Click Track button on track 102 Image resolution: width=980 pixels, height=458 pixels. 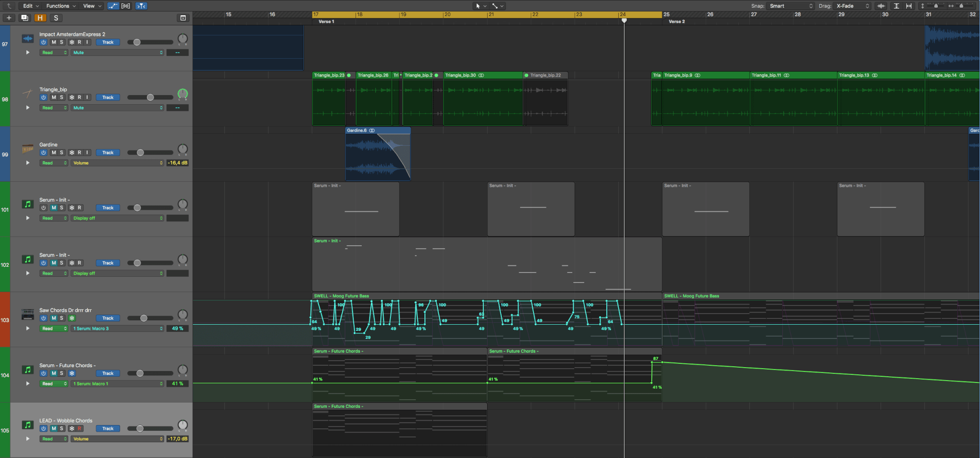(x=108, y=263)
